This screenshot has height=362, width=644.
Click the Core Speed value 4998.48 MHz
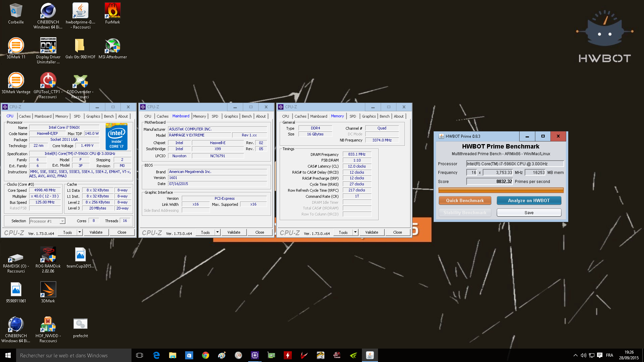click(x=45, y=190)
